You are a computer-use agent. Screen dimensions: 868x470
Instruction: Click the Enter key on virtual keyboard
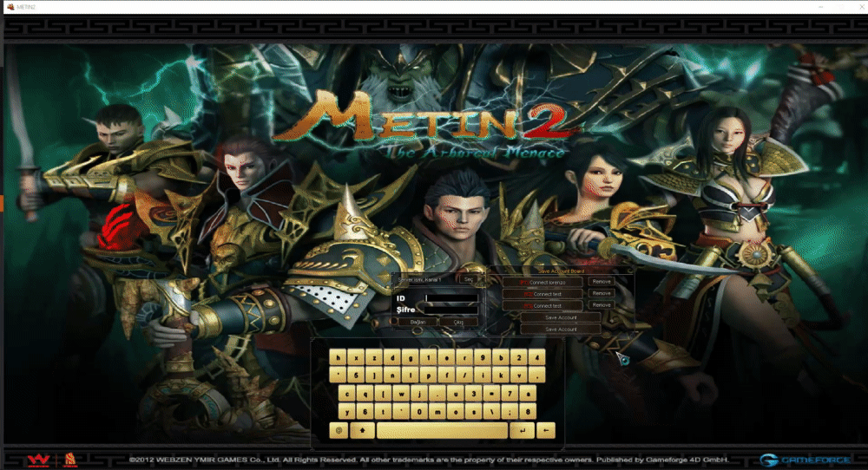pyautogui.click(x=523, y=430)
